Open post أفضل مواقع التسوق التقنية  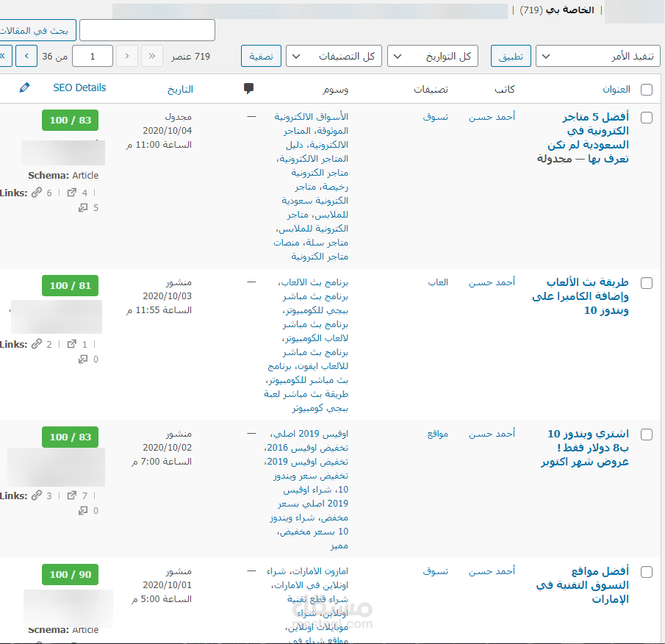(582, 585)
